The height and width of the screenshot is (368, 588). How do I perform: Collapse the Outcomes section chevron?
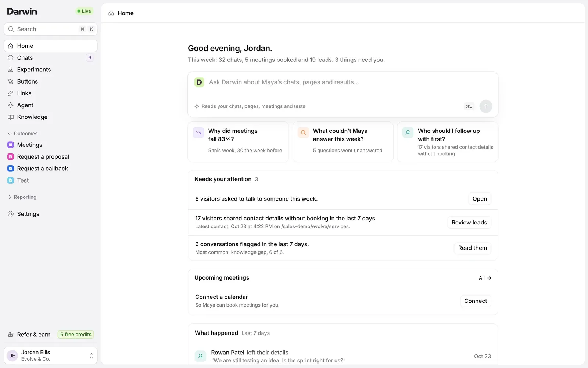pyautogui.click(x=10, y=134)
